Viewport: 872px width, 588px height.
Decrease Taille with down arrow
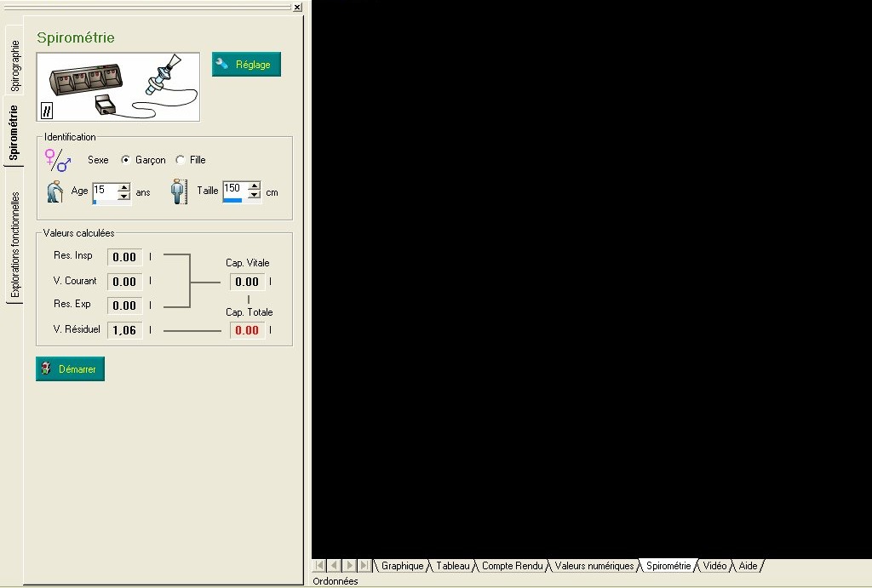(255, 194)
